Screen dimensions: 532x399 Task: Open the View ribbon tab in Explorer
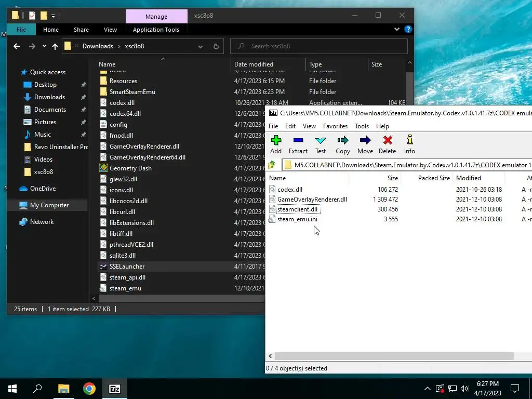[x=110, y=30]
